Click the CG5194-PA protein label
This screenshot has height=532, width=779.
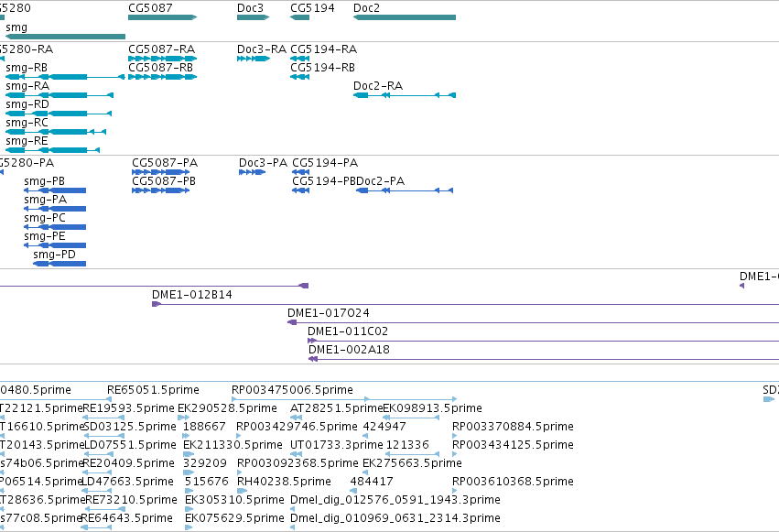point(325,163)
